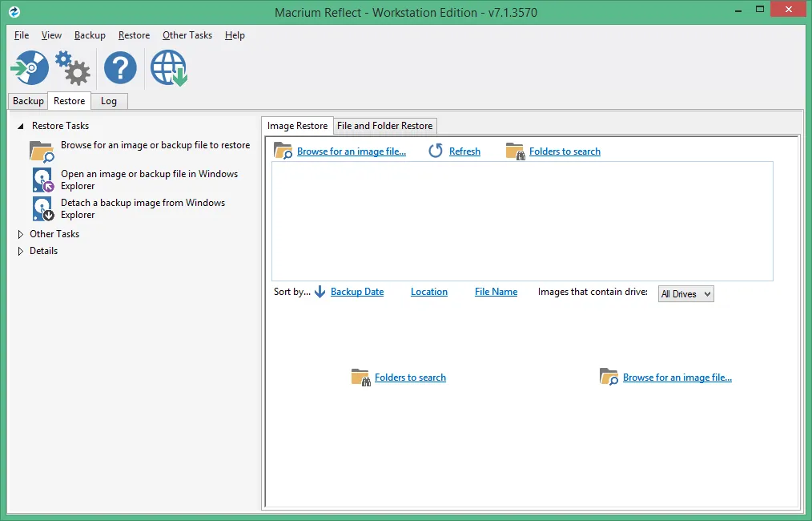This screenshot has width=812, height=521.
Task: Click bottom Browse for an image file link
Action: 677,378
